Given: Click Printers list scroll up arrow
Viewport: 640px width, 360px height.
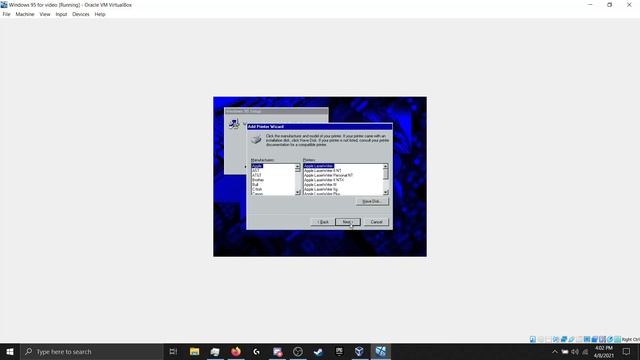Looking at the screenshot, I should point(385,167).
